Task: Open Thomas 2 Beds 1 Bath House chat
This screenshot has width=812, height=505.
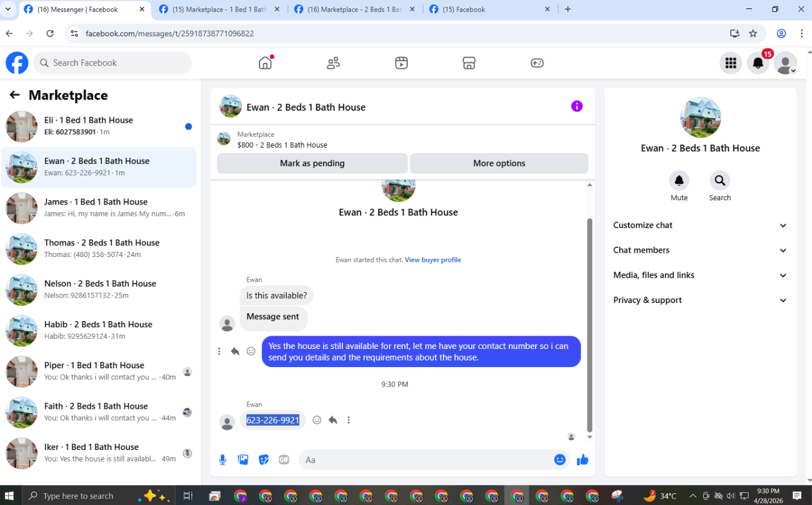Action: click(x=99, y=249)
